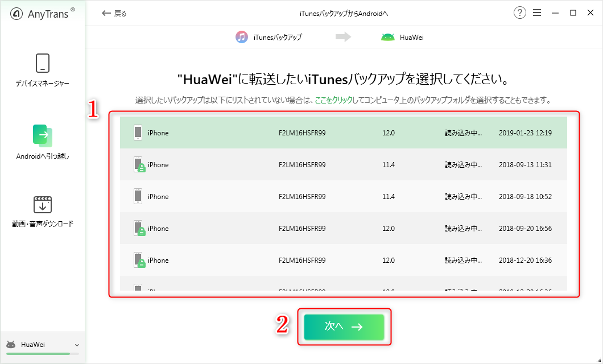Click the Androidへ引っ越し label
The image size is (603, 364).
(43, 156)
